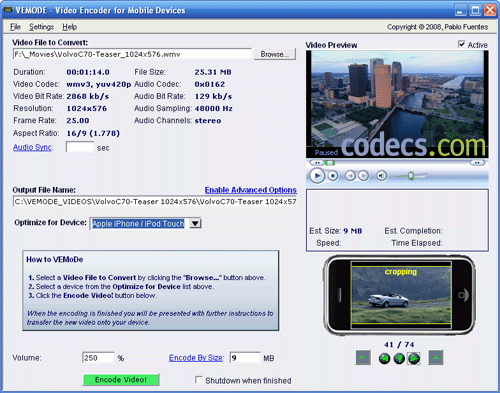
Task: Click the play button in video preview
Action: (x=317, y=176)
